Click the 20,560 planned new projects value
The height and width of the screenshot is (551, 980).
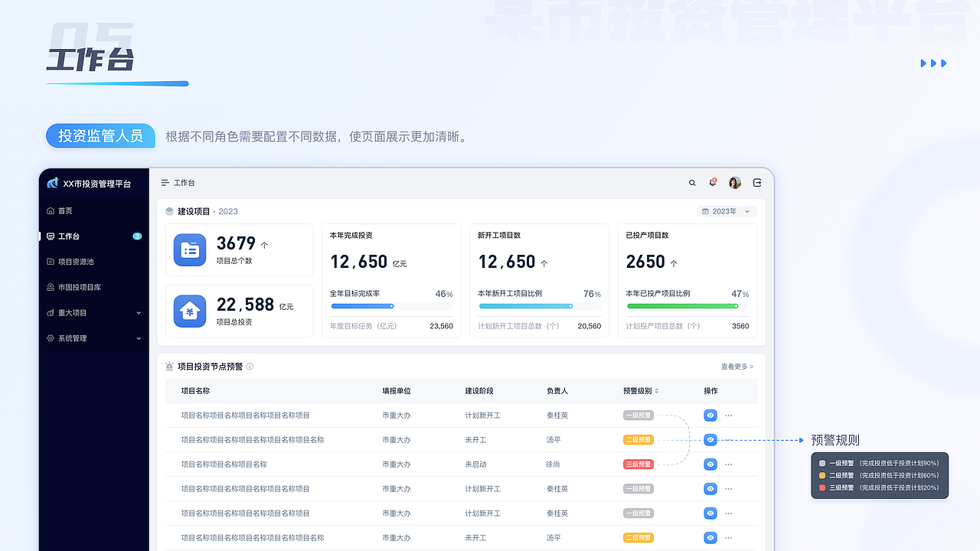pos(590,326)
